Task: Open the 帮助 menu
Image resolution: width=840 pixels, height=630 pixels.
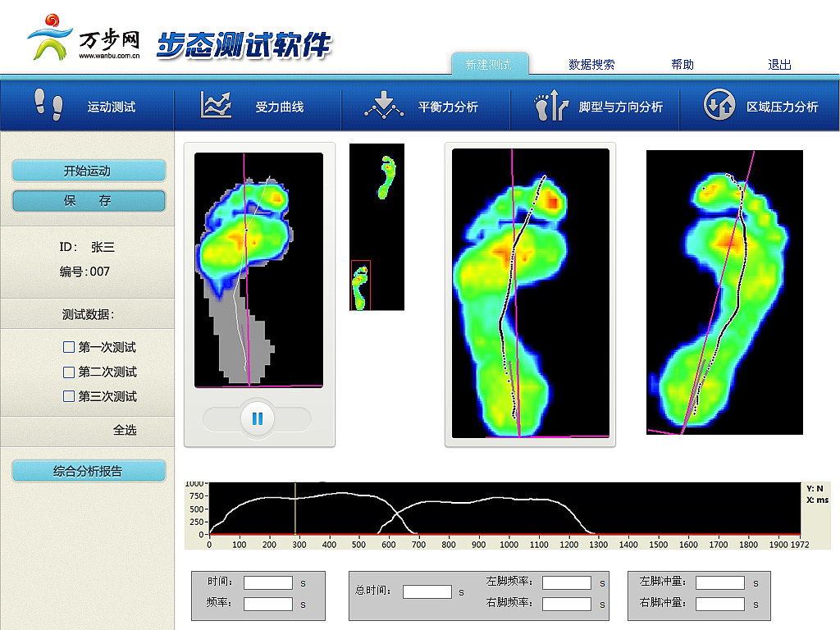Action: pos(682,65)
